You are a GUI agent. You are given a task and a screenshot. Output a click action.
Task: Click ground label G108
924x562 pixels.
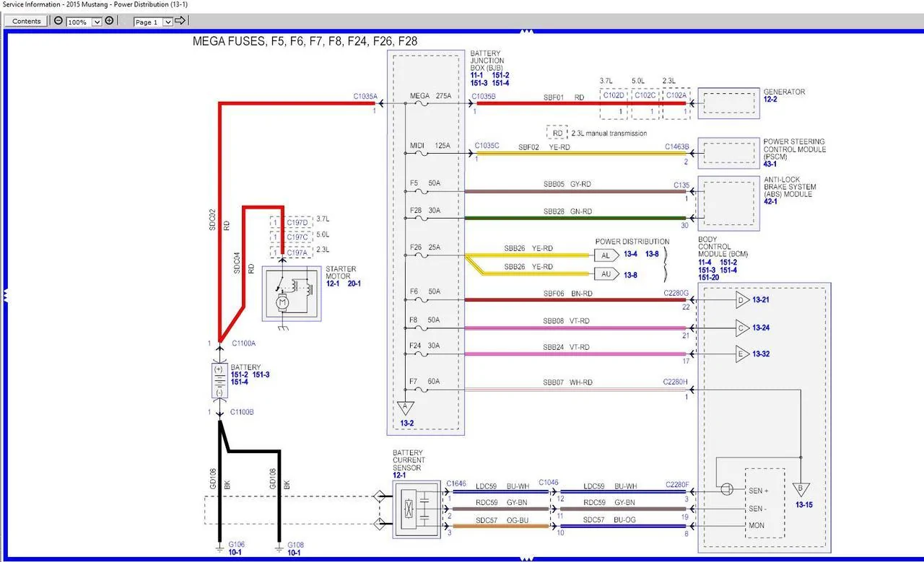(x=296, y=545)
